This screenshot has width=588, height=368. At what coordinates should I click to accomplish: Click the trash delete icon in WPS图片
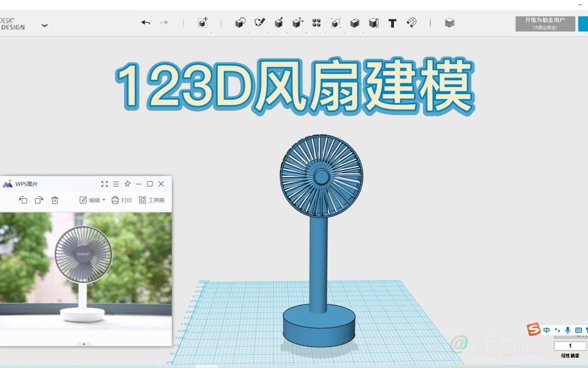pyautogui.click(x=54, y=200)
